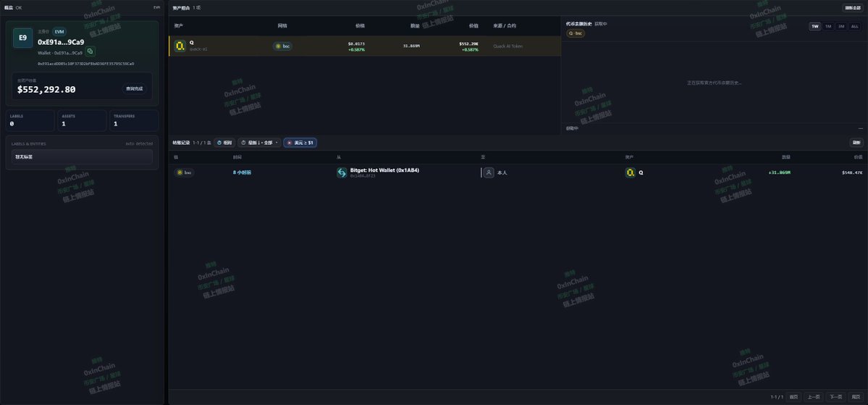Click the no-labels field under LABELS & ENTITIES
Viewport: 868px width, 405px height.
click(82, 156)
